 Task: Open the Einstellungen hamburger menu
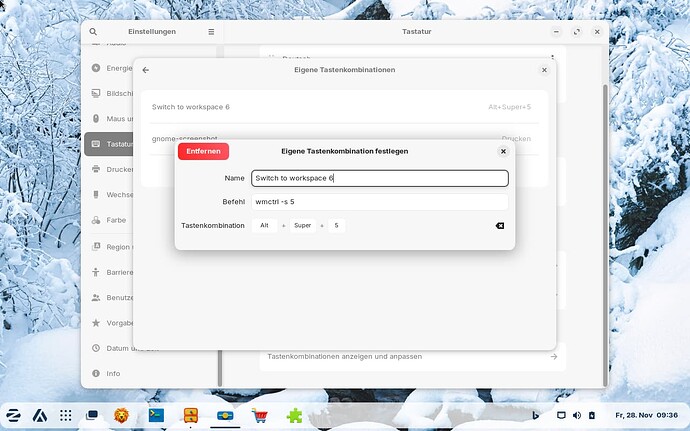point(211,32)
